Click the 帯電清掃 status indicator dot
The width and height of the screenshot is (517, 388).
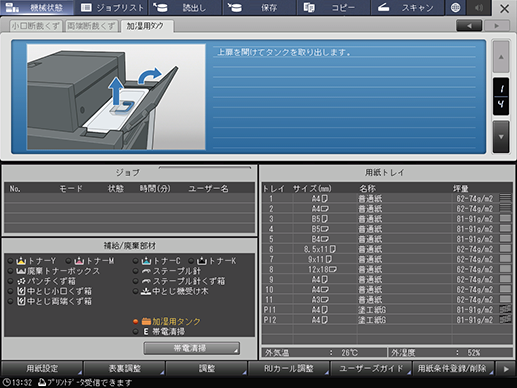(135, 331)
